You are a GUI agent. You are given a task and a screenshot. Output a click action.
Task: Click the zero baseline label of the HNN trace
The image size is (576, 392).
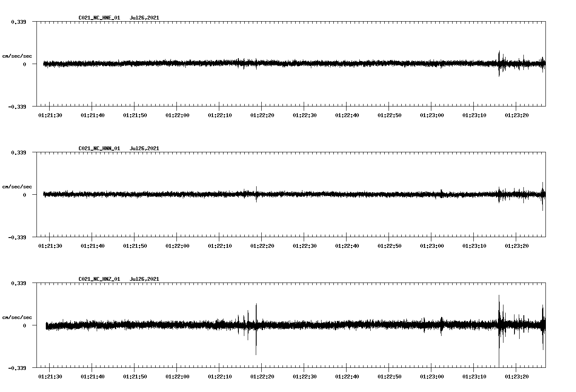(24, 196)
